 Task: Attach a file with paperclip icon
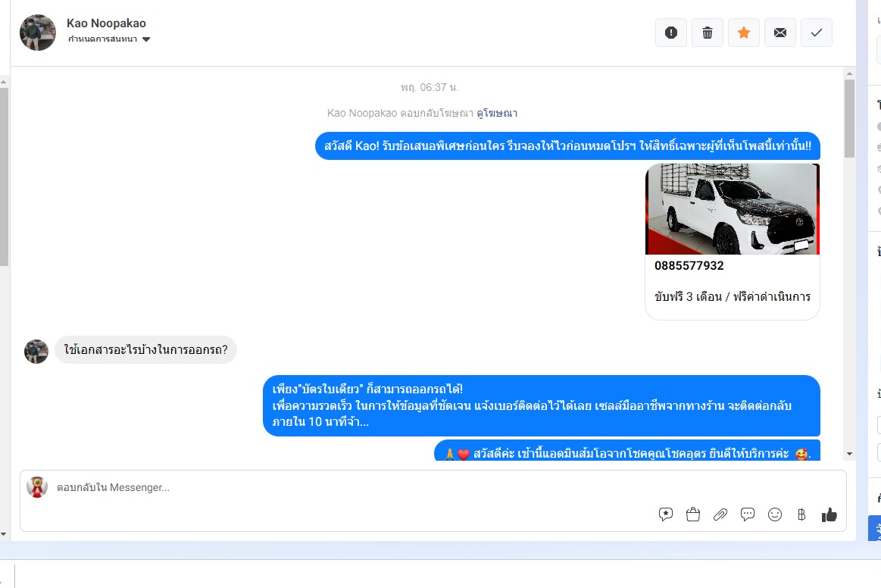pyautogui.click(x=720, y=514)
